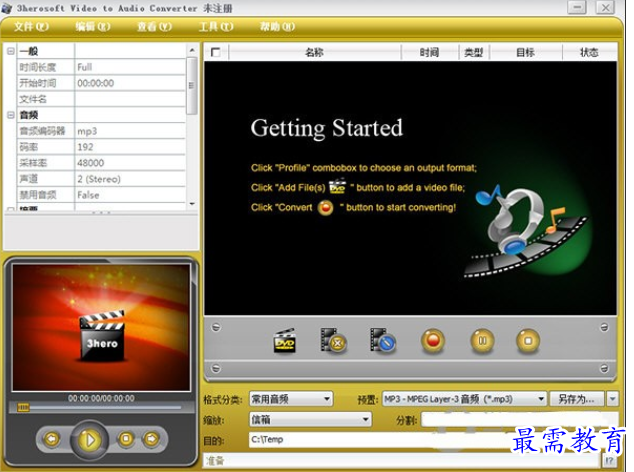Click the 目标 column header

click(x=526, y=52)
